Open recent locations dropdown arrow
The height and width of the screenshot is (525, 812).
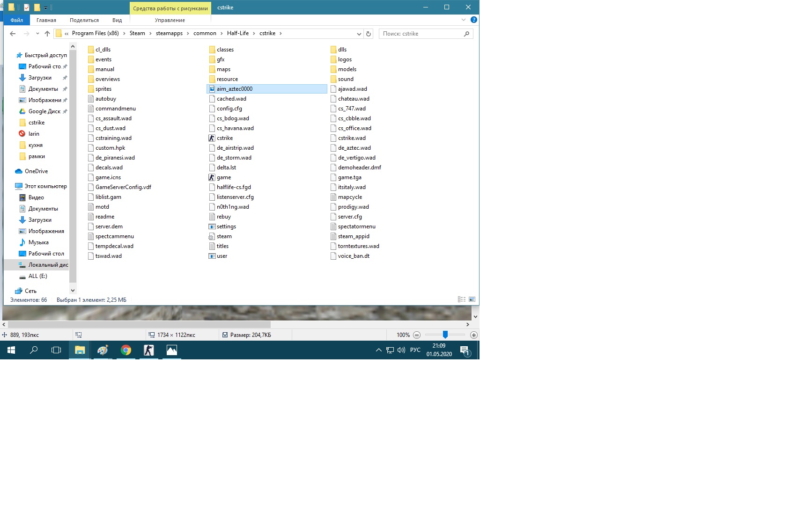coord(37,34)
